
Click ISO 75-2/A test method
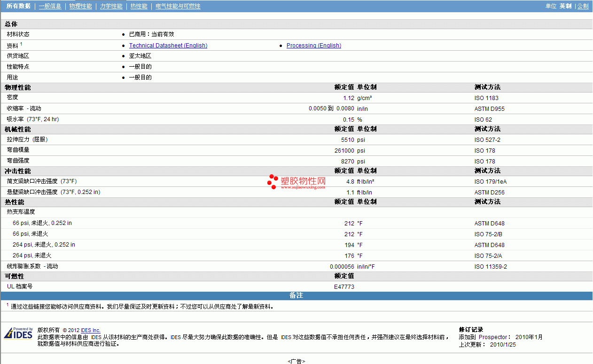(489, 256)
